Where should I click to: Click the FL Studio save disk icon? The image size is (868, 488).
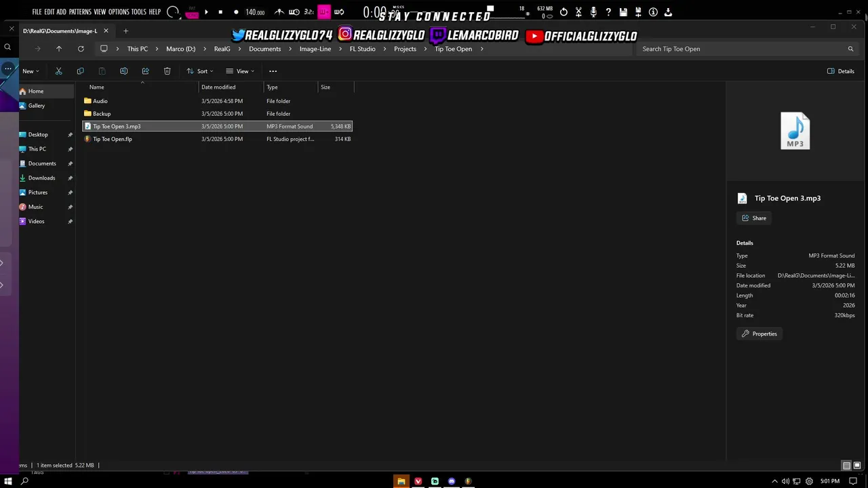coord(623,12)
